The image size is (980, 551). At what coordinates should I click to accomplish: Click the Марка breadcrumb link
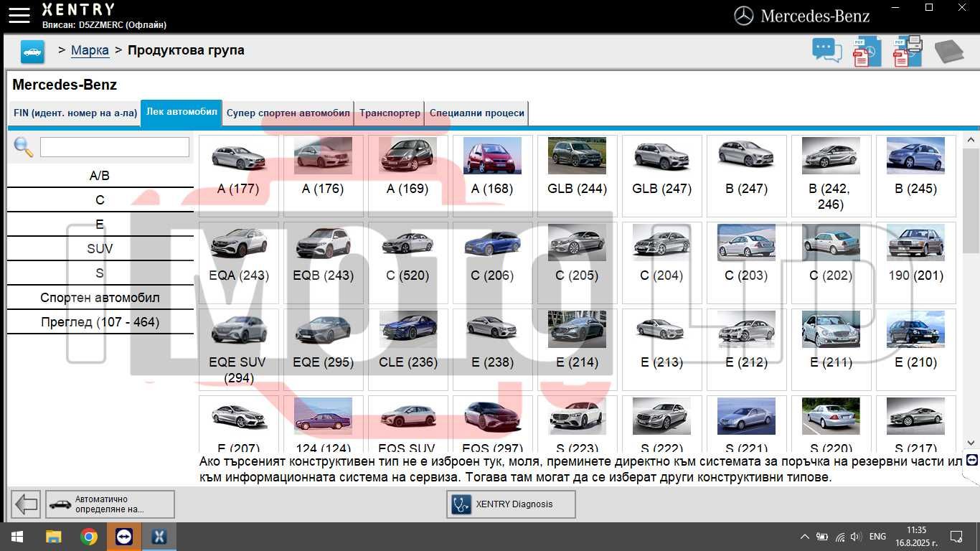90,50
